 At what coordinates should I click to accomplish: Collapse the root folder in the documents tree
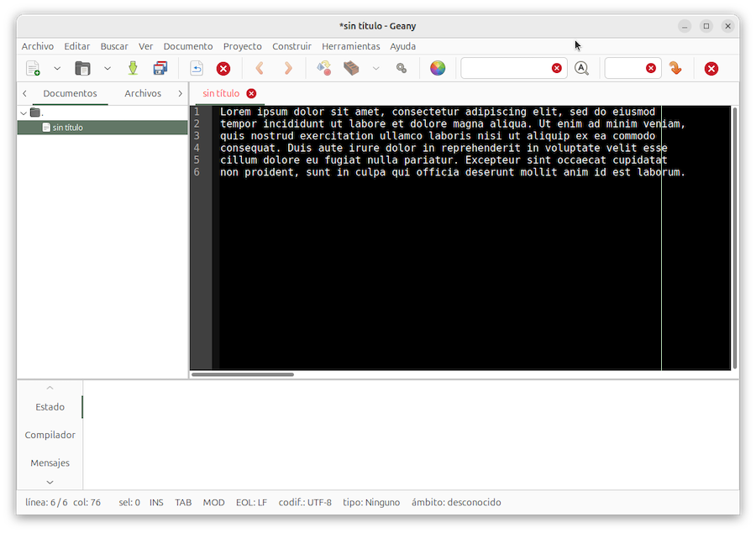(24, 112)
